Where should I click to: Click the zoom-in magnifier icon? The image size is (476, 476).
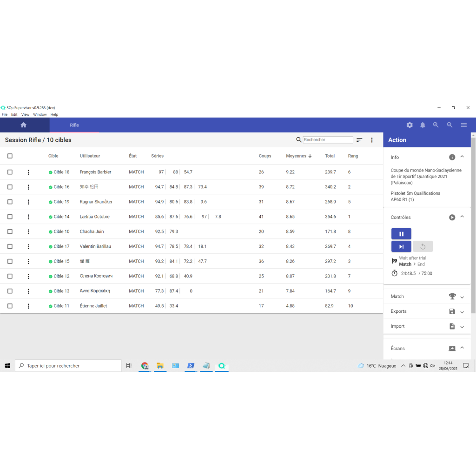[436, 125]
